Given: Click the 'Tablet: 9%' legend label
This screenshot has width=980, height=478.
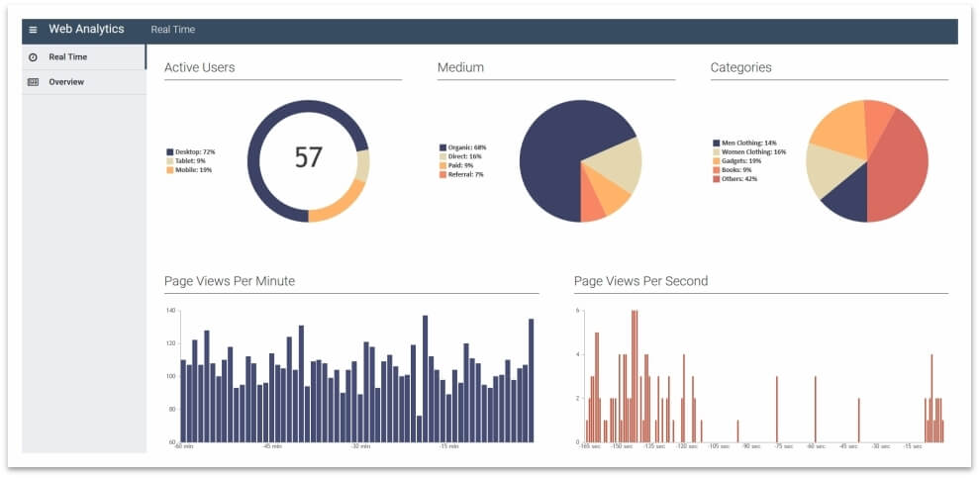Looking at the screenshot, I should tap(191, 160).
